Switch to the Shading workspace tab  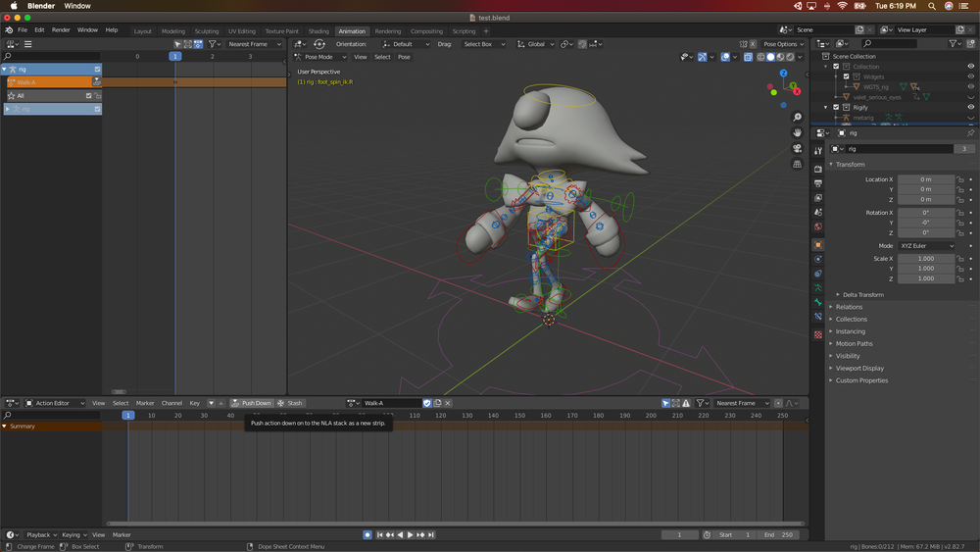coord(318,31)
